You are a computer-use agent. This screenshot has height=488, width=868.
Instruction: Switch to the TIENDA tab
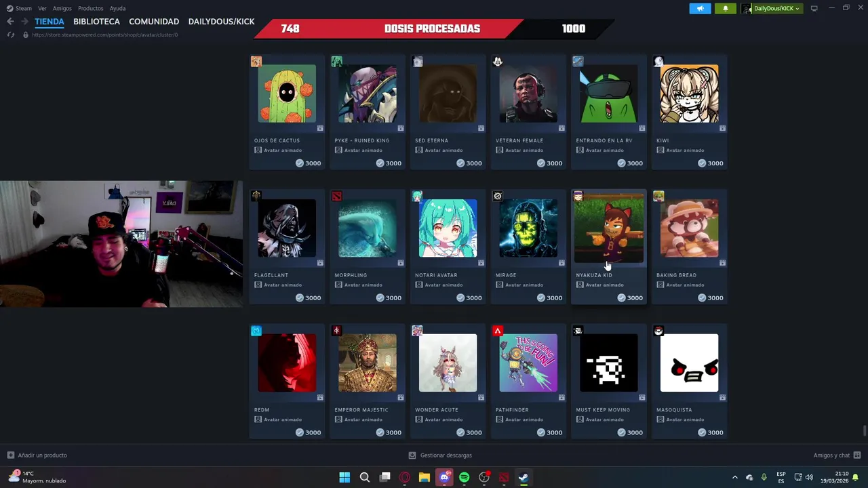pyautogui.click(x=50, y=22)
